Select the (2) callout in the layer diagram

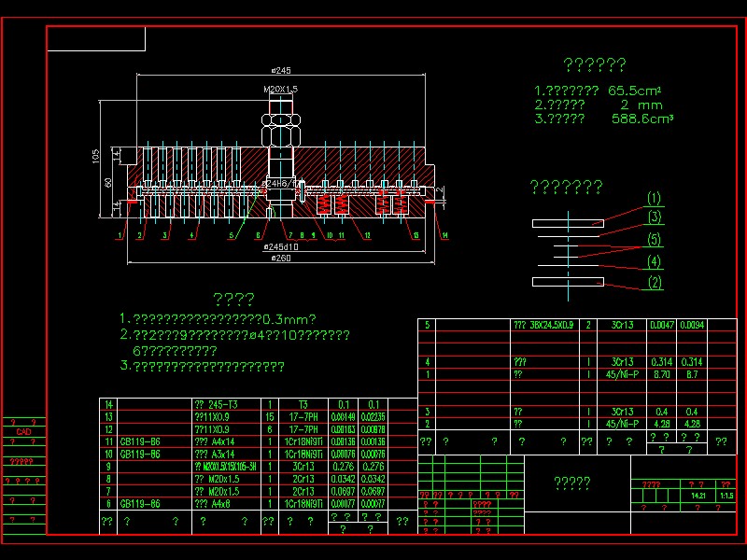pyautogui.click(x=654, y=283)
